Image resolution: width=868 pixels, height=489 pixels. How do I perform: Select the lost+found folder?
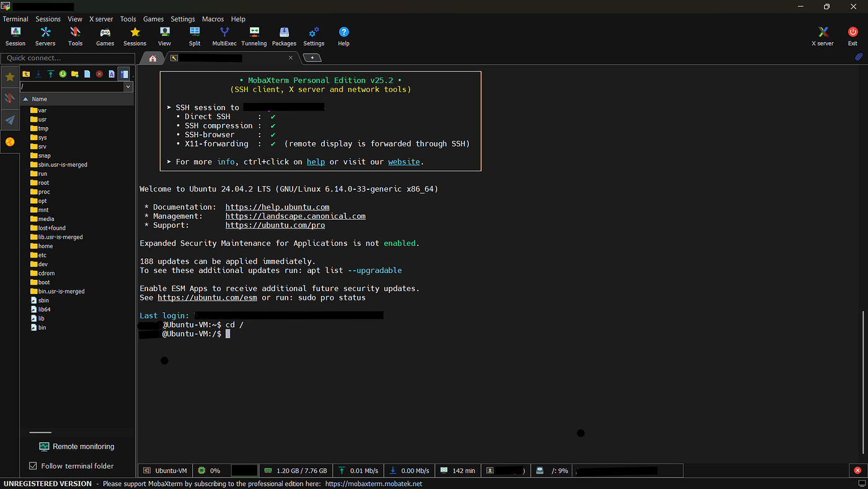[x=48, y=228]
